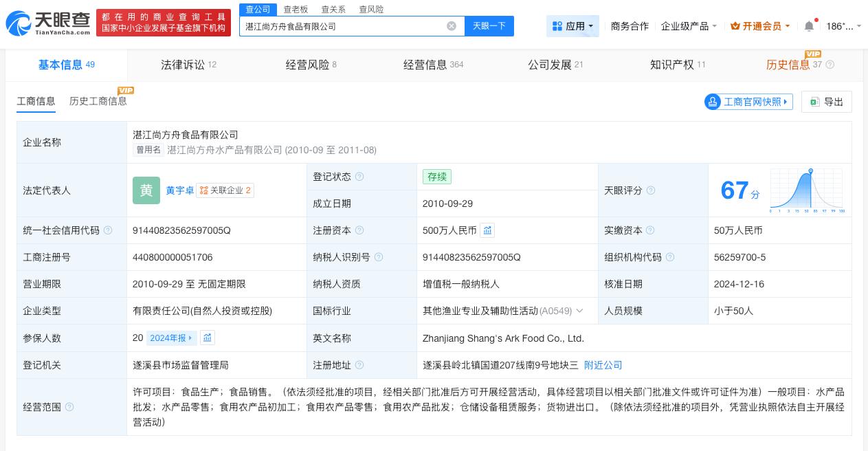Click the 应用 grid icon
Image resolution: width=868 pixels, height=451 pixels.
pos(557,26)
